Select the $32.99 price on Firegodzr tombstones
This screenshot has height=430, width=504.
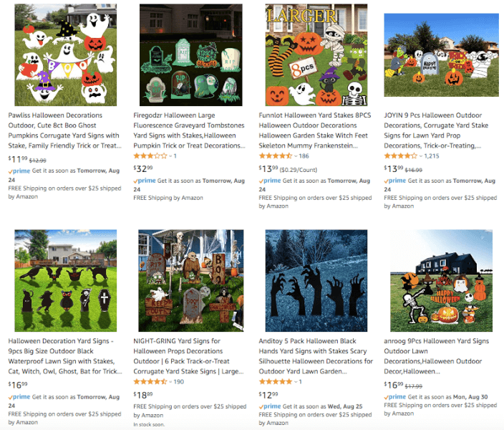pyautogui.click(x=143, y=168)
